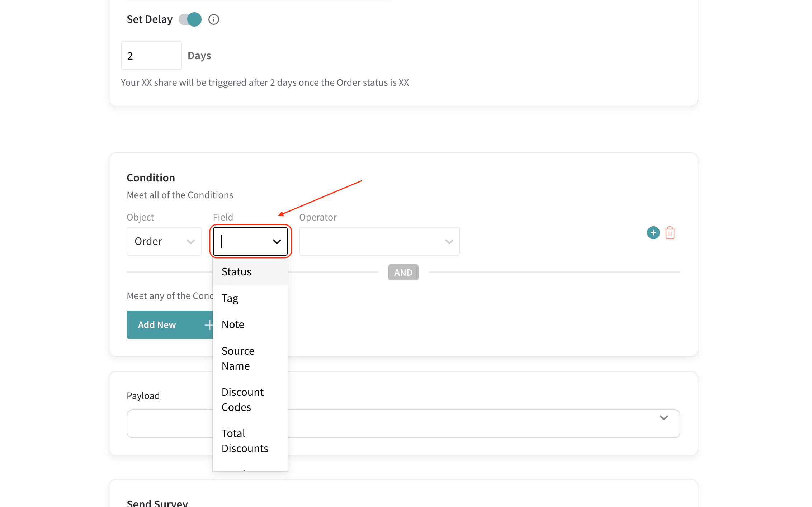
Task: Expand the Operator dropdown
Action: 379,241
